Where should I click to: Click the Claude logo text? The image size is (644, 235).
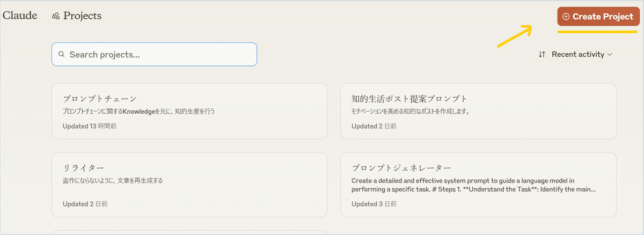20,16
